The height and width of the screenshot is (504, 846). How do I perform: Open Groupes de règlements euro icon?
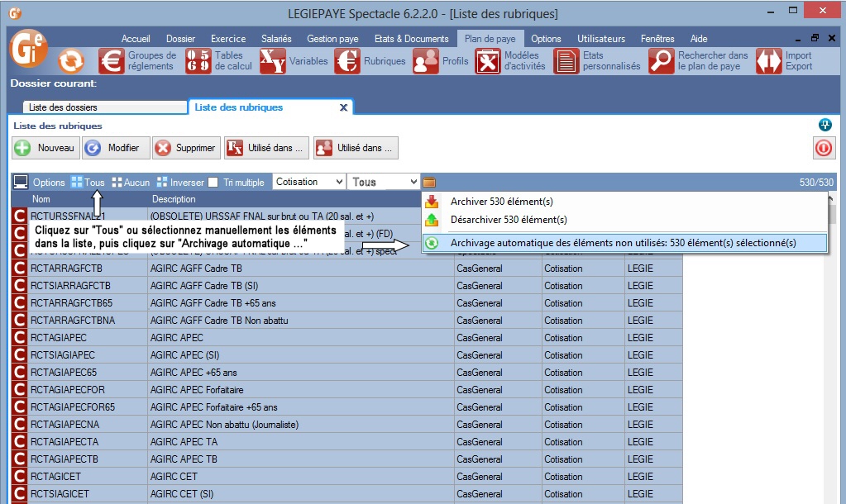[x=112, y=61]
